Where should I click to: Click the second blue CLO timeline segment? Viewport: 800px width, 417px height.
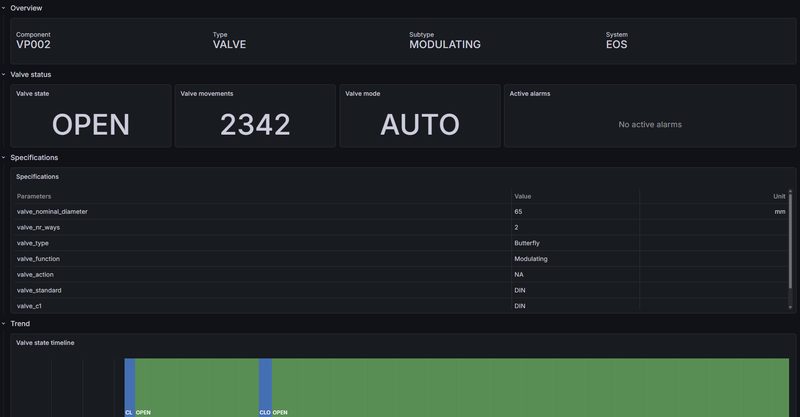point(265,387)
